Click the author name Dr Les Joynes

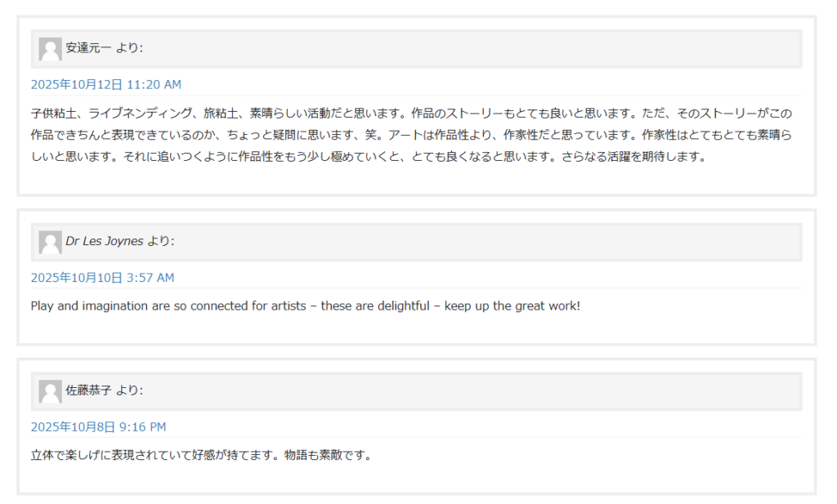tap(105, 242)
